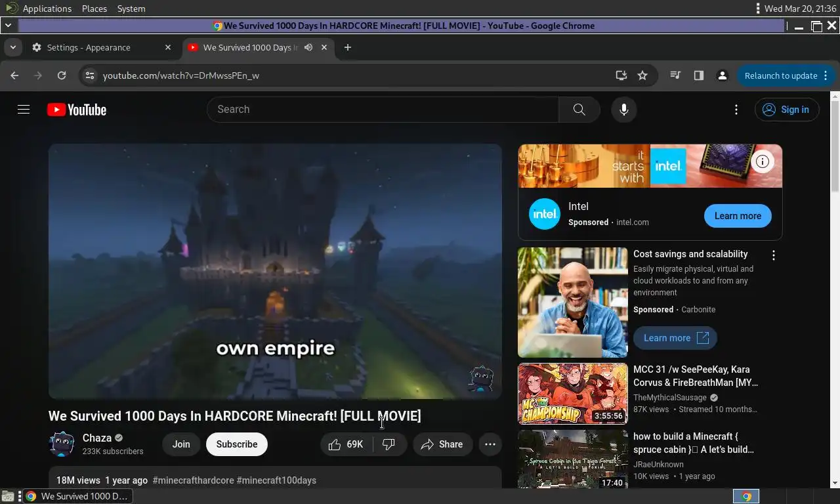Share the video

tap(442, 444)
